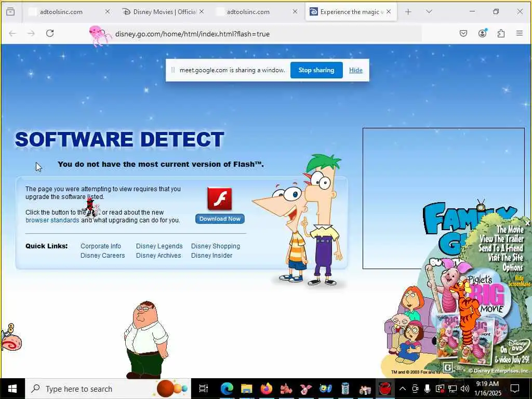Show hidden system tray icons
The image size is (532, 399).
403,389
